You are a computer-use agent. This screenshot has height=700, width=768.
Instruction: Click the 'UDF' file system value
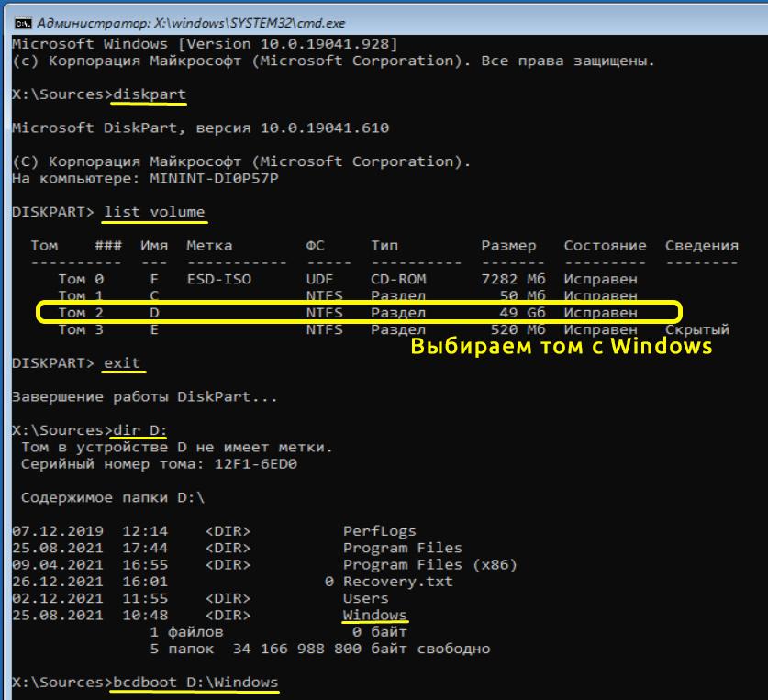320,279
